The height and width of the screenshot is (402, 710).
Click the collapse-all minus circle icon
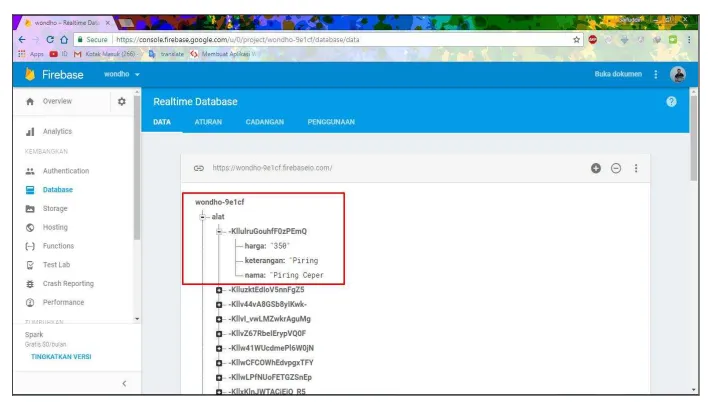click(616, 168)
